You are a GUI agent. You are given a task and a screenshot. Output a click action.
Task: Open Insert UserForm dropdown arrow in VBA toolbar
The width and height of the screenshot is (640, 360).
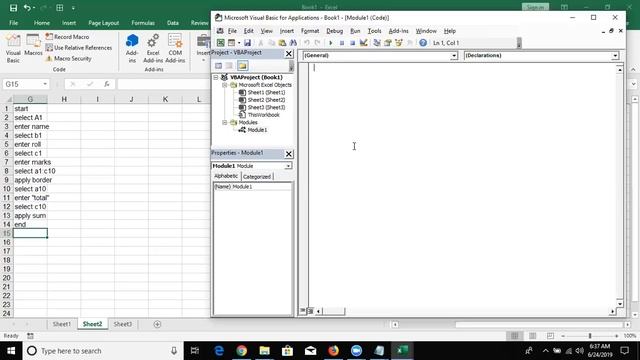(239, 43)
